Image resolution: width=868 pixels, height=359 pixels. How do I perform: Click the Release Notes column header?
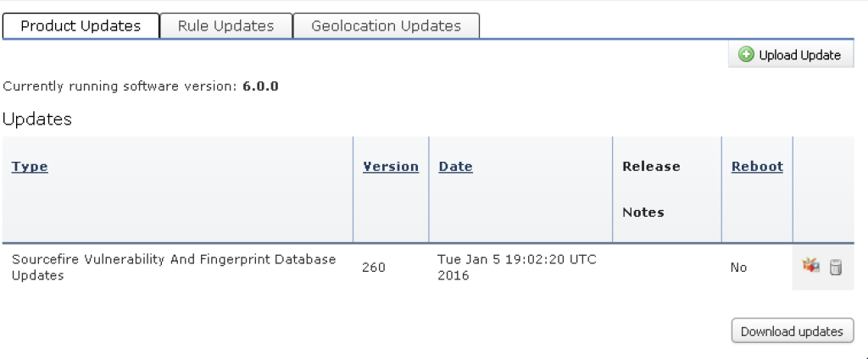[x=651, y=189]
